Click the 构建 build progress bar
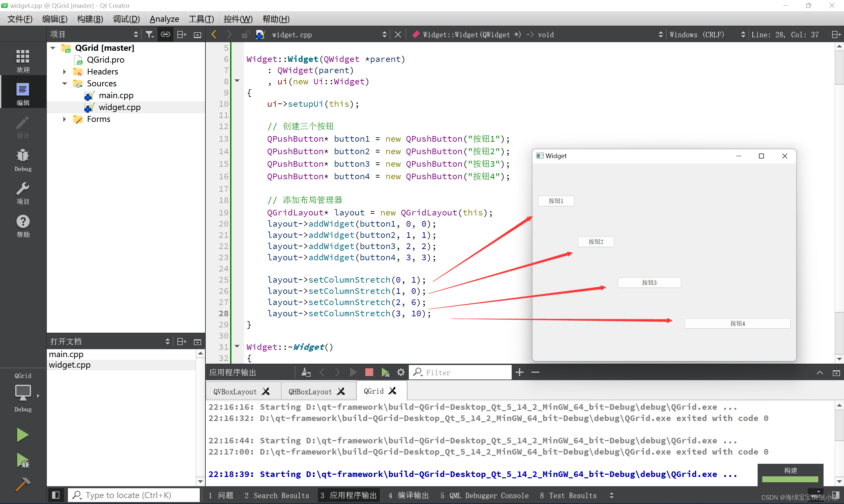 tap(790, 479)
